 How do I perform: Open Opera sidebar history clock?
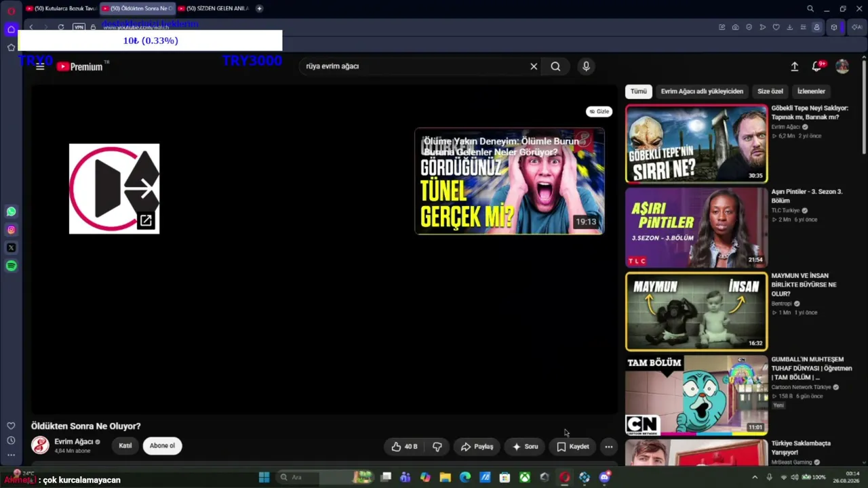11,441
